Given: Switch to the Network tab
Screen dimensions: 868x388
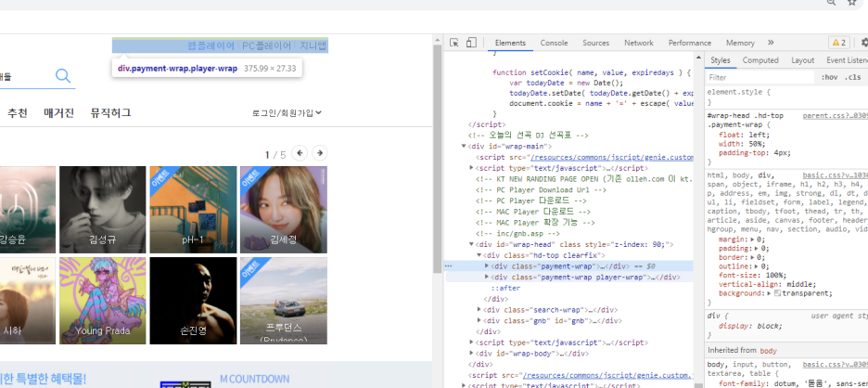Looking at the screenshot, I should tap(639, 43).
